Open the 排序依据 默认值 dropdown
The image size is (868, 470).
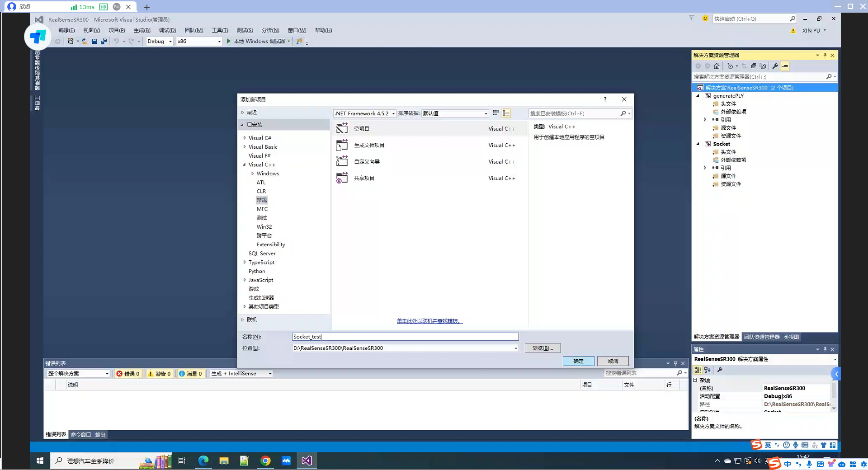coord(455,113)
